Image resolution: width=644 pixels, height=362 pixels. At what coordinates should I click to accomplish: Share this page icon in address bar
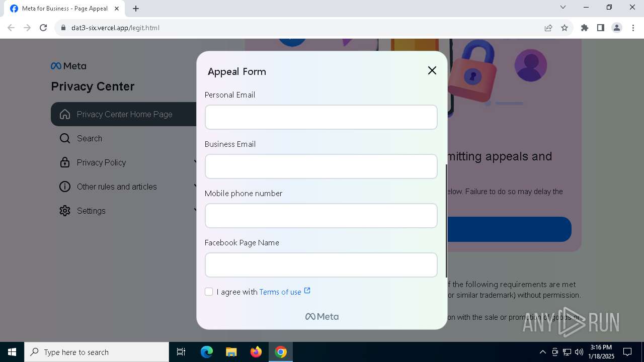548,28
